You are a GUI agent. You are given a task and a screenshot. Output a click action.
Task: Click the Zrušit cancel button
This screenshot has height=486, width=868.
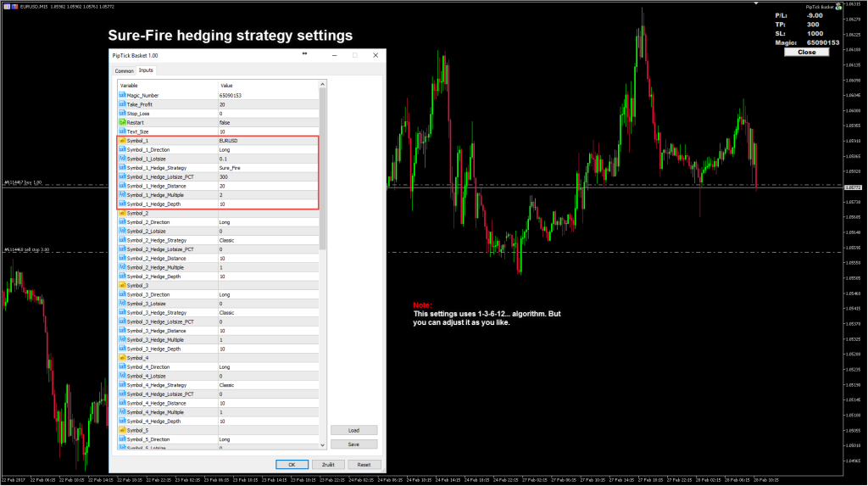tap(328, 465)
